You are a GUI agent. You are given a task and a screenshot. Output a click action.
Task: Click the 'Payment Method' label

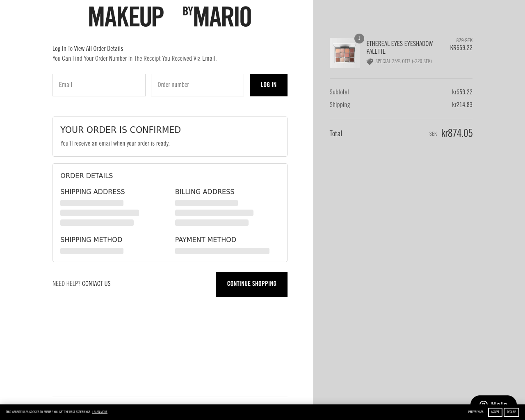(205, 240)
